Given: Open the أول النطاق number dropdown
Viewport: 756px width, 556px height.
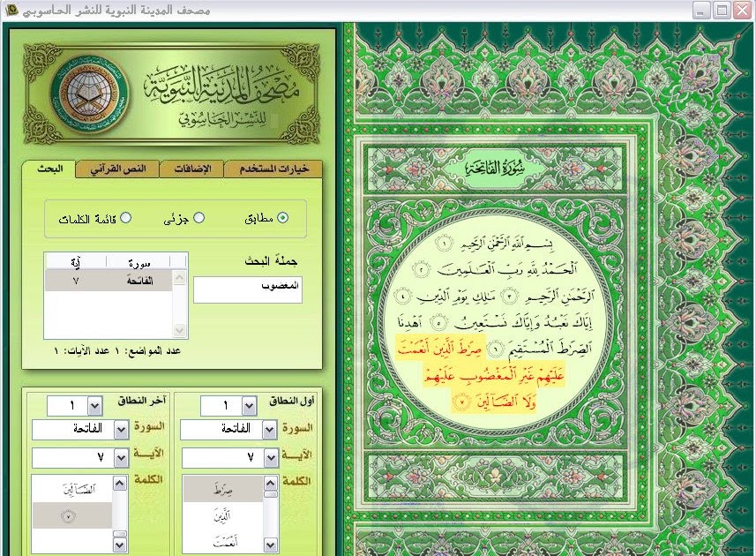Looking at the screenshot, I should pos(249,406).
